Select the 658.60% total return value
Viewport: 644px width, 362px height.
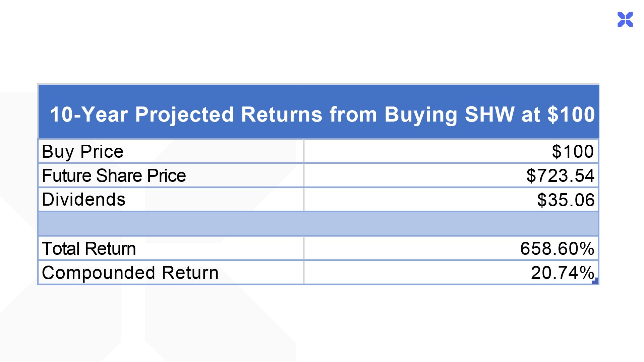pyautogui.click(x=557, y=248)
